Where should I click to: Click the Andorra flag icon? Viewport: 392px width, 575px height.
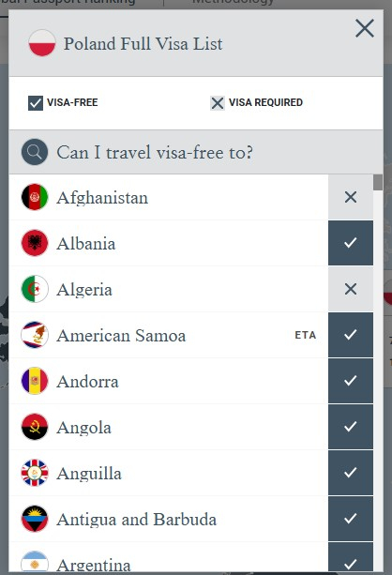tap(35, 381)
